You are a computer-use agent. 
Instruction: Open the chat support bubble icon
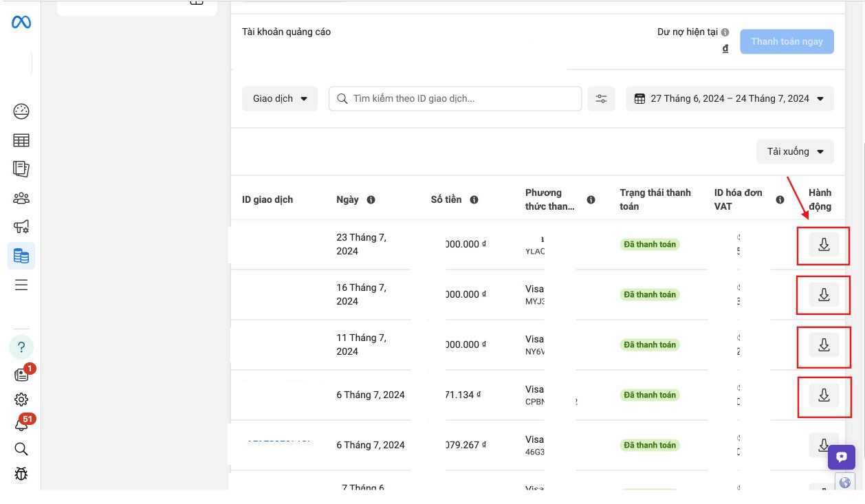(842, 457)
